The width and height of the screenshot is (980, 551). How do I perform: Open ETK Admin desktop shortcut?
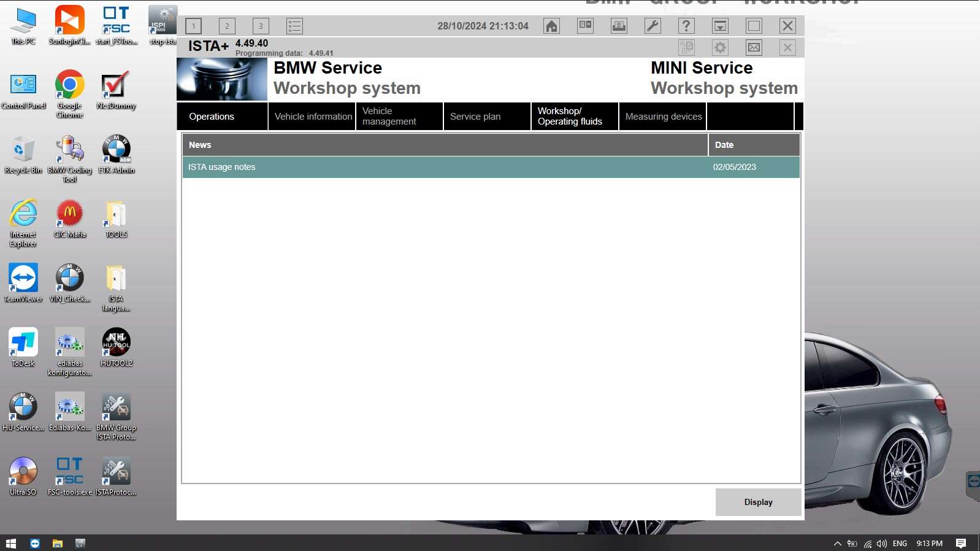117,155
